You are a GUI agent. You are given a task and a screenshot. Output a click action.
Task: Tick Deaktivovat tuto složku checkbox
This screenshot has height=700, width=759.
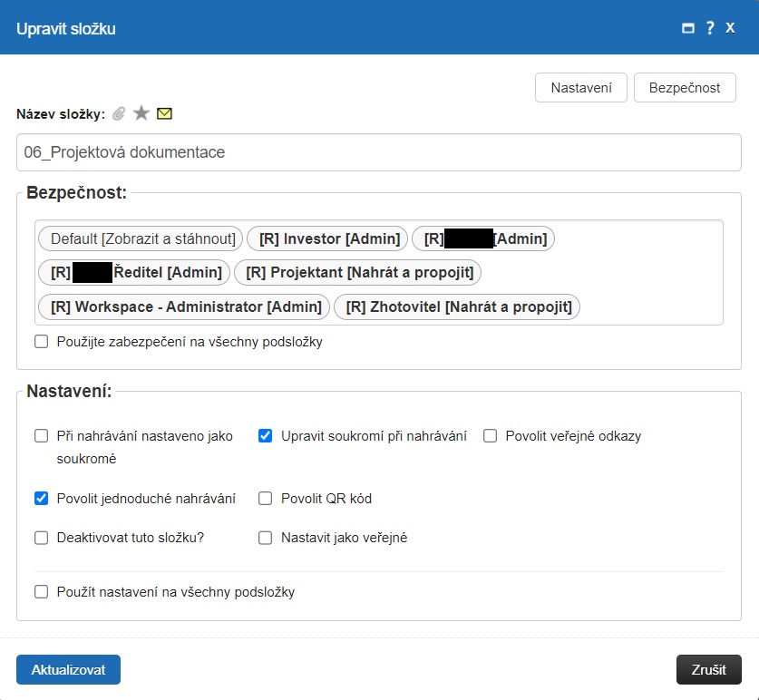41,537
